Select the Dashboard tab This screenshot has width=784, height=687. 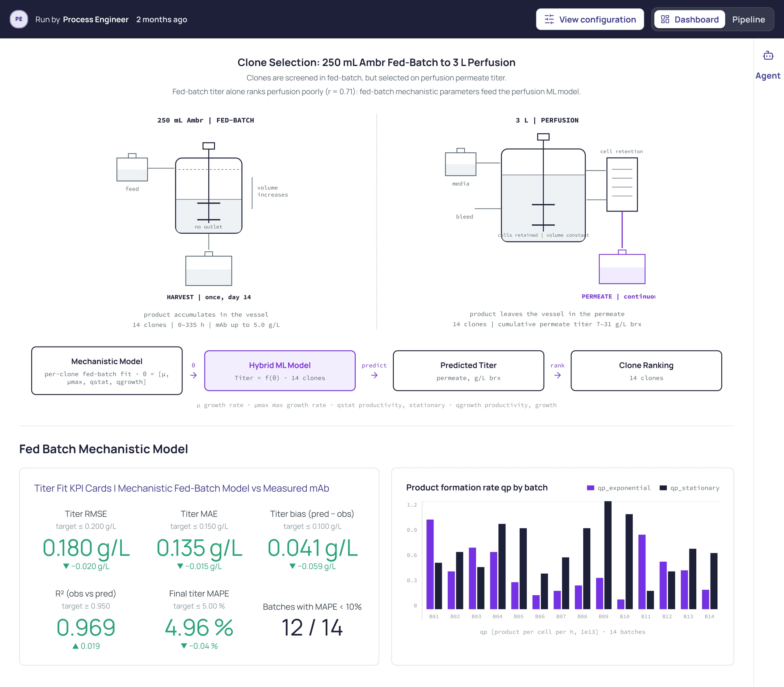click(x=689, y=19)
